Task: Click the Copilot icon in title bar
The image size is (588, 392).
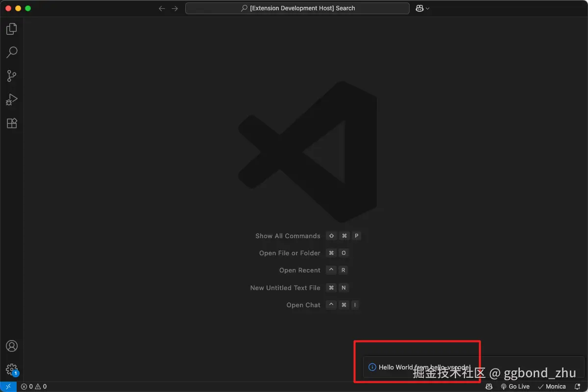Action: (419, 8)
